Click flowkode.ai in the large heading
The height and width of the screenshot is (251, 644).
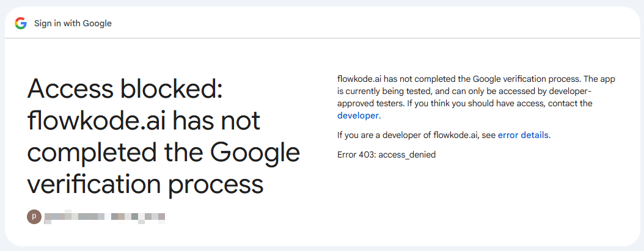(x=98, y=121)
